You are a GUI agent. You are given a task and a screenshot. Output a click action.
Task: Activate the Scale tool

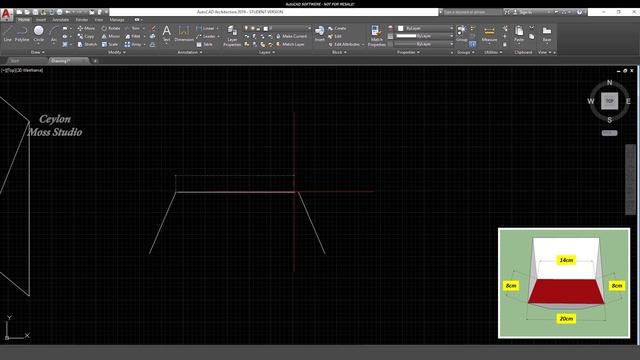tap(110, 44)
